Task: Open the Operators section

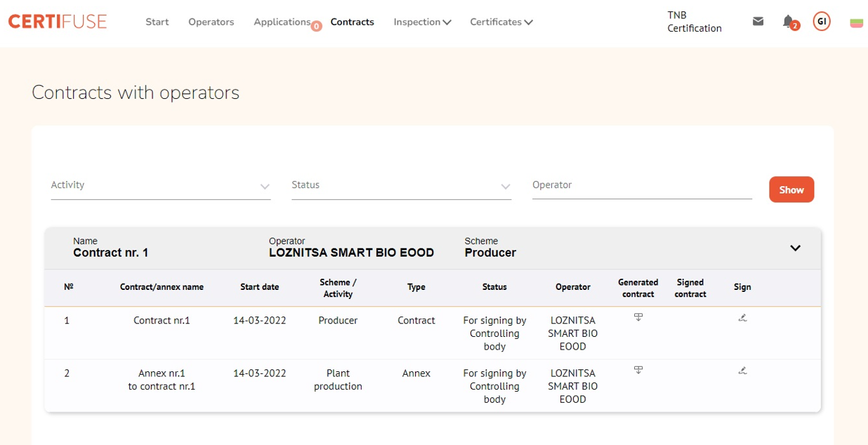Action: [211, 22]
